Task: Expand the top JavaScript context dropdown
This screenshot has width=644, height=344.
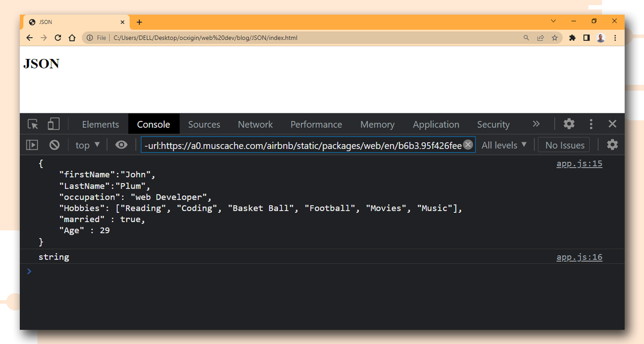Action: pyautogui.click(x=88, y=145)
